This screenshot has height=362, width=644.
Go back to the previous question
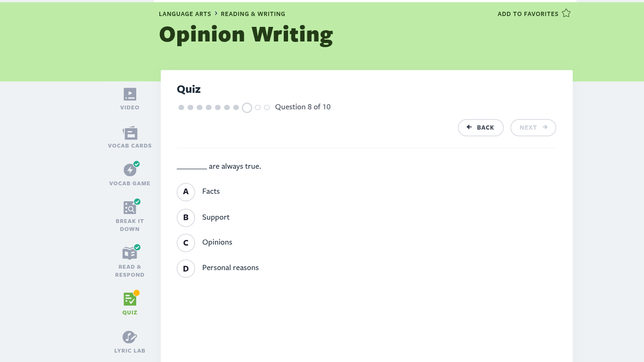[x=480, y=128]
